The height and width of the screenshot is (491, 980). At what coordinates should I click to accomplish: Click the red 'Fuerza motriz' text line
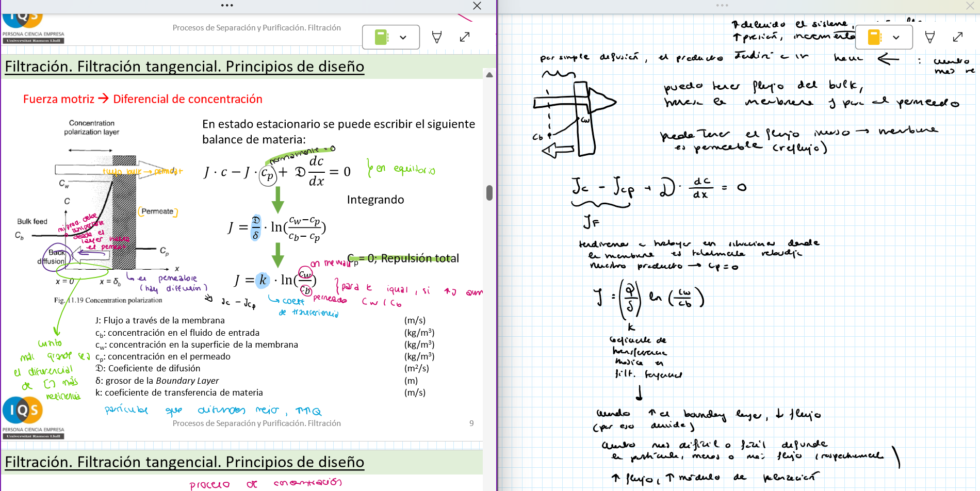142,99
